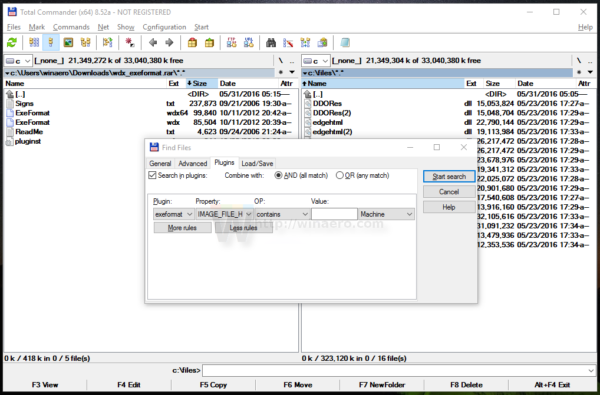Image resolution: width=600 pixels, height=395 pixels.
Task: Toggle the Search in plugins checkbox
Action: pyautogui.click(x=152, y=175)
